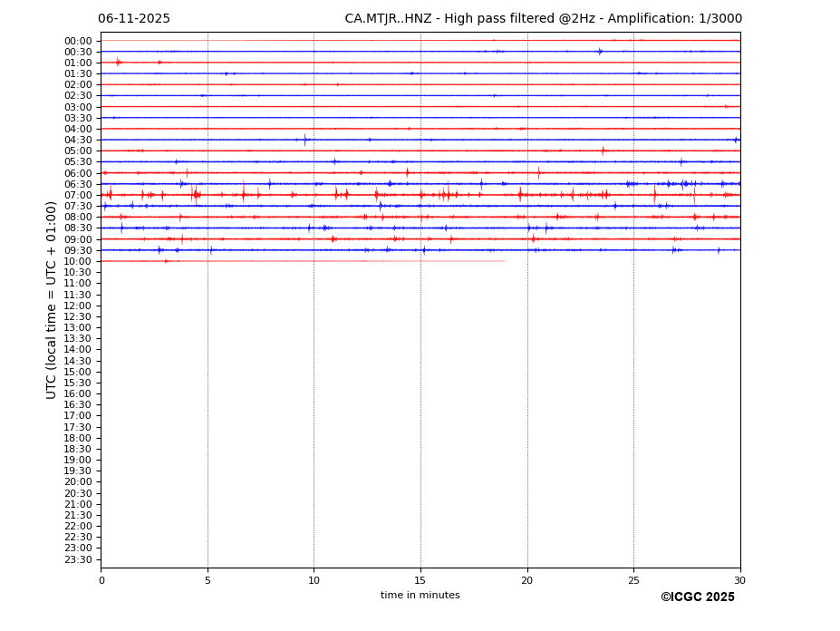Click the 10 tick on minutes axis

click(x=314, y=580)
